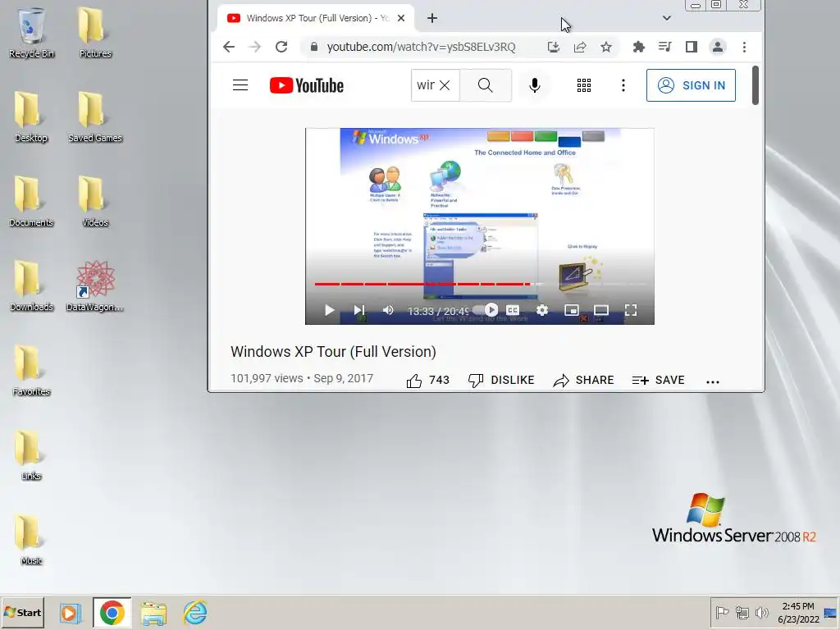Select the Links folder icon
This screenshot has height=630, width=840.
click(x=31, y=455)
